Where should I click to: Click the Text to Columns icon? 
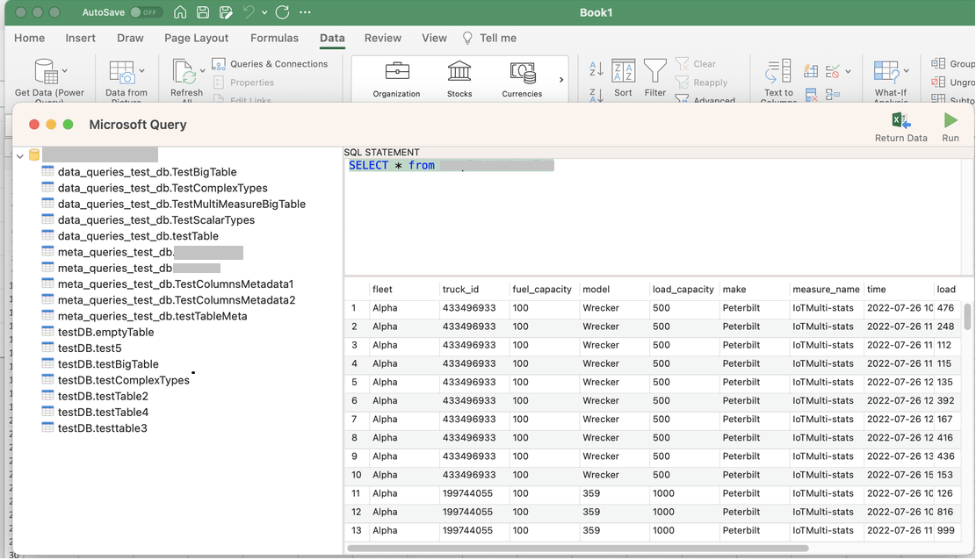(x=778, y=72)
